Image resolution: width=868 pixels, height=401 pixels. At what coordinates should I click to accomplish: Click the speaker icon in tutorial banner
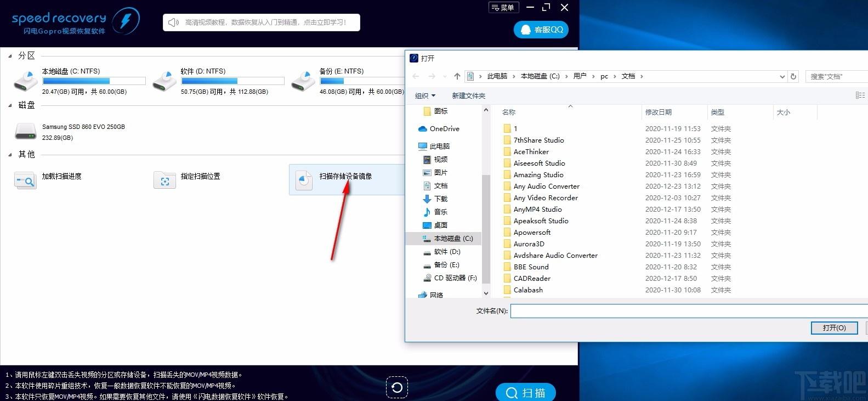[174, 22]
